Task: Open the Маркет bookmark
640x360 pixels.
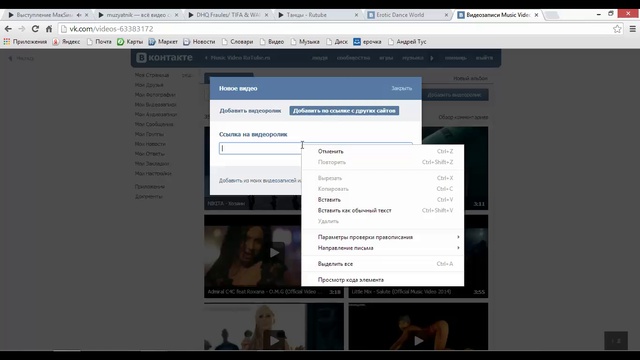Action: tap(163, 42)
